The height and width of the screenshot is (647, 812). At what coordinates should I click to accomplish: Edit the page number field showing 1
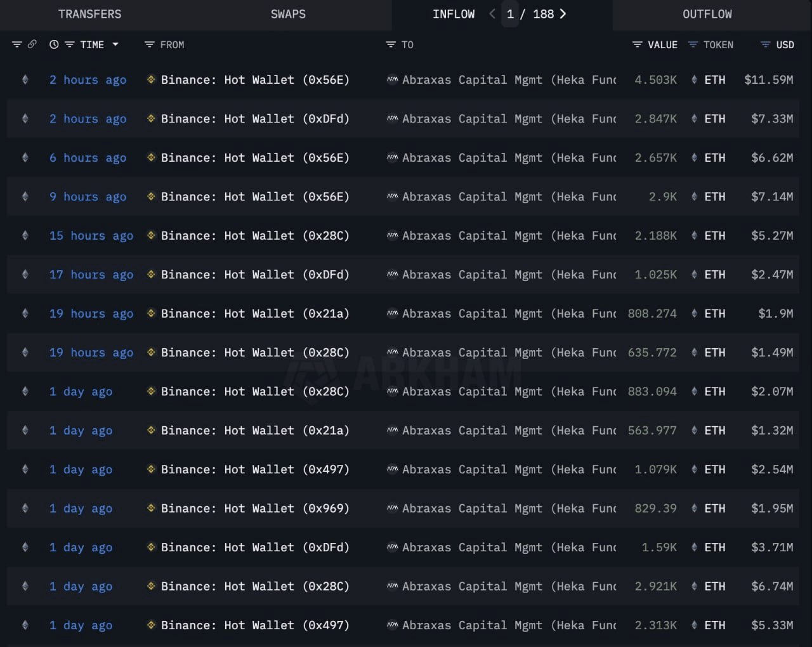(510, 14)
